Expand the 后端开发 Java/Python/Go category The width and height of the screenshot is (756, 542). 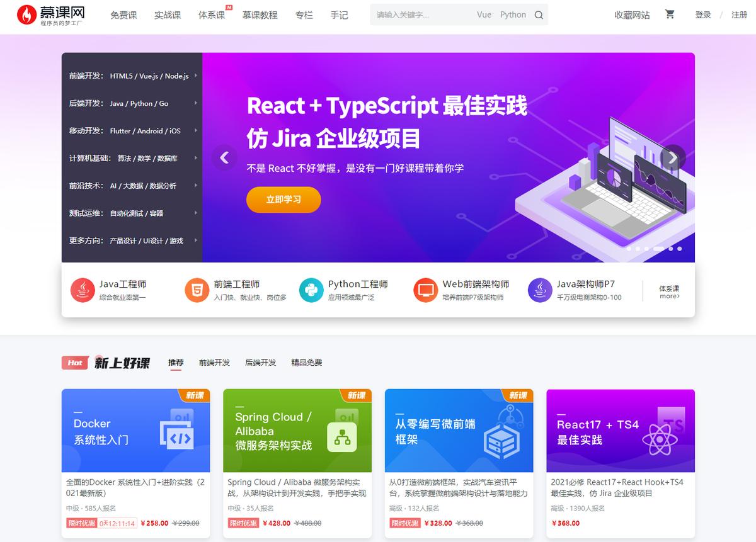(x=132, y=103)
